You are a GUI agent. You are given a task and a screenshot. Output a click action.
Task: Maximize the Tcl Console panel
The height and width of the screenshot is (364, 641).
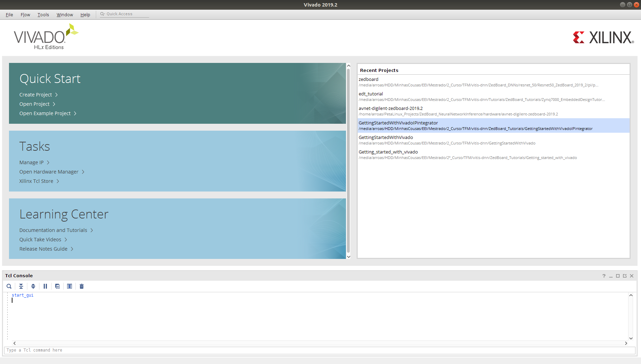tap(618, 276)
